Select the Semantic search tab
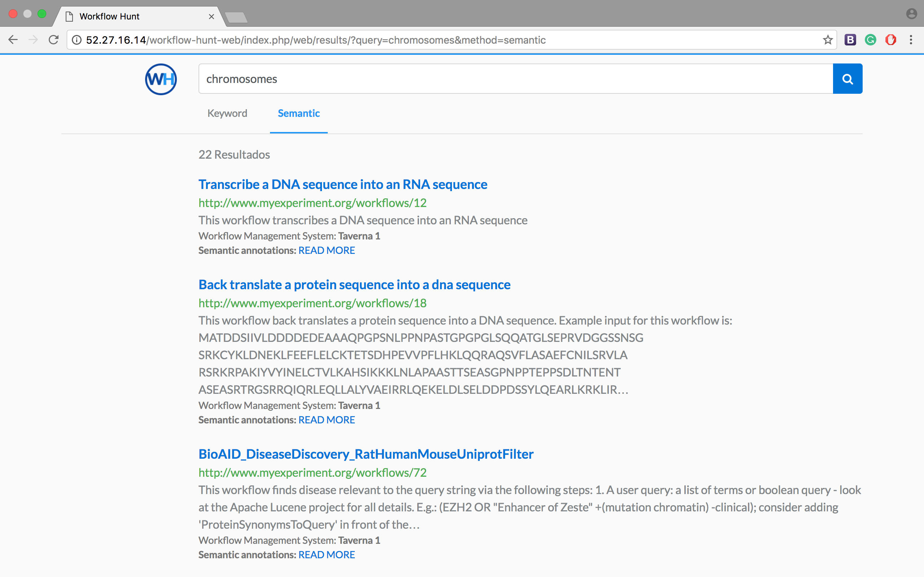The image size is (924, 577). pos(298,113)
